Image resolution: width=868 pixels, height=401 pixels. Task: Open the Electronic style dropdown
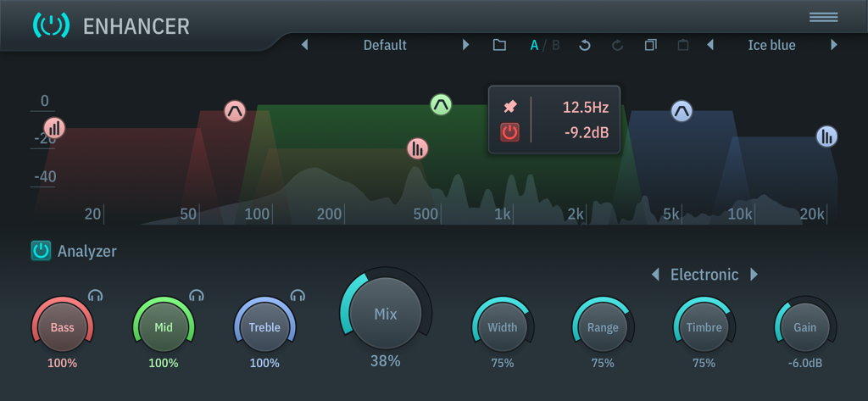[704, 274]
